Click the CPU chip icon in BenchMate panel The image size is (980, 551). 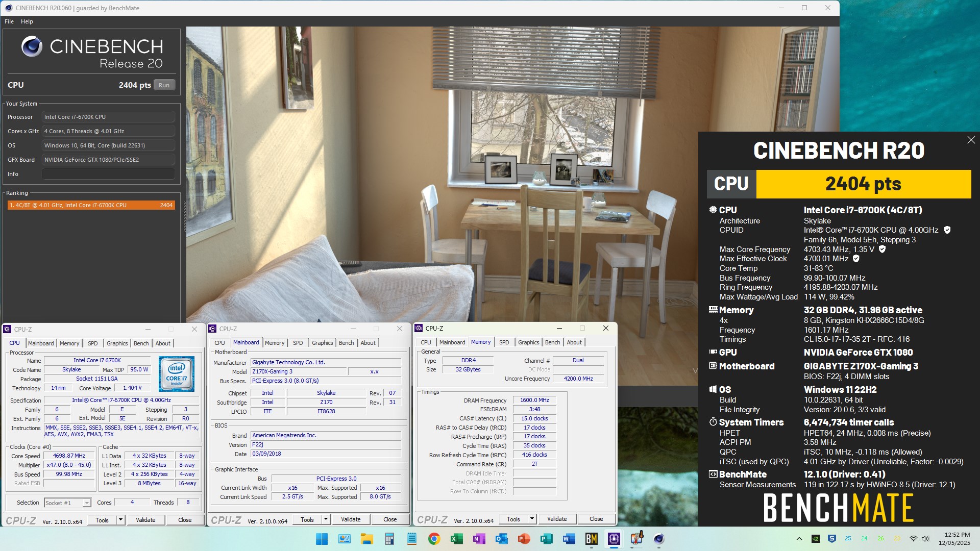click(713, 210)
